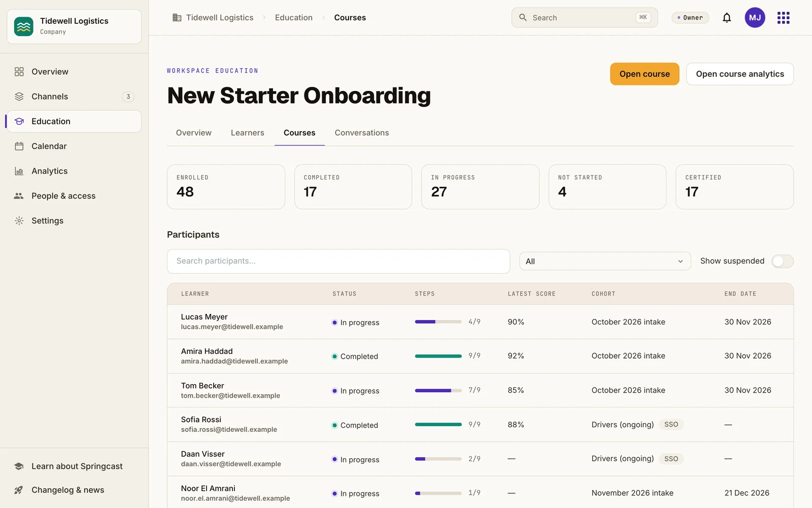This screenshot has height=508, width=812.
Task: Go to Settings in the sidebar
Action: [x=74, y=221]
